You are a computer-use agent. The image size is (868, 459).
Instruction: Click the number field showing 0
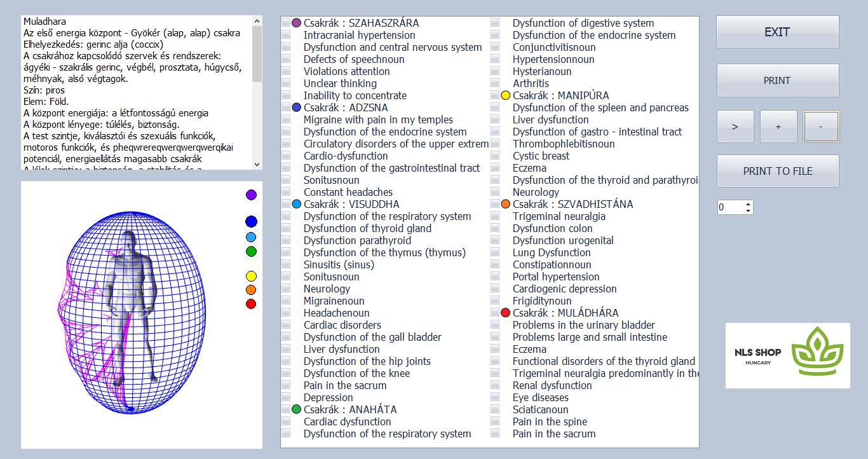click(x=730, y=207)
